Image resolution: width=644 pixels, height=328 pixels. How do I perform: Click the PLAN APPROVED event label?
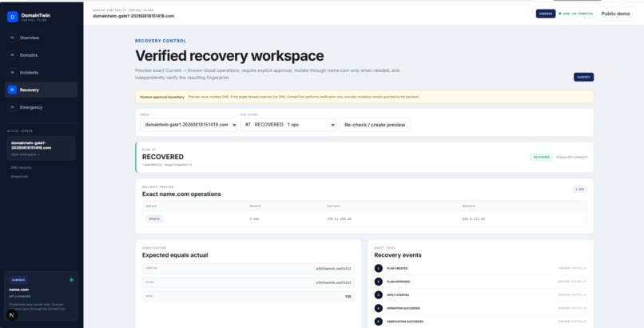(399, 282)
